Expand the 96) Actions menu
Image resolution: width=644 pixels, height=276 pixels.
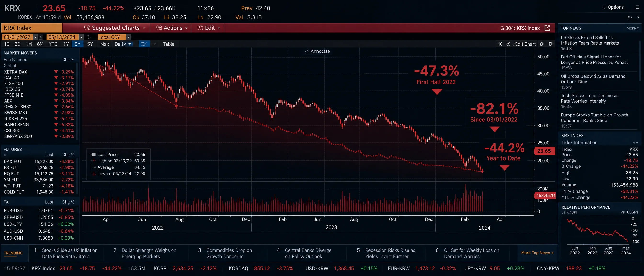click(172, 28)
